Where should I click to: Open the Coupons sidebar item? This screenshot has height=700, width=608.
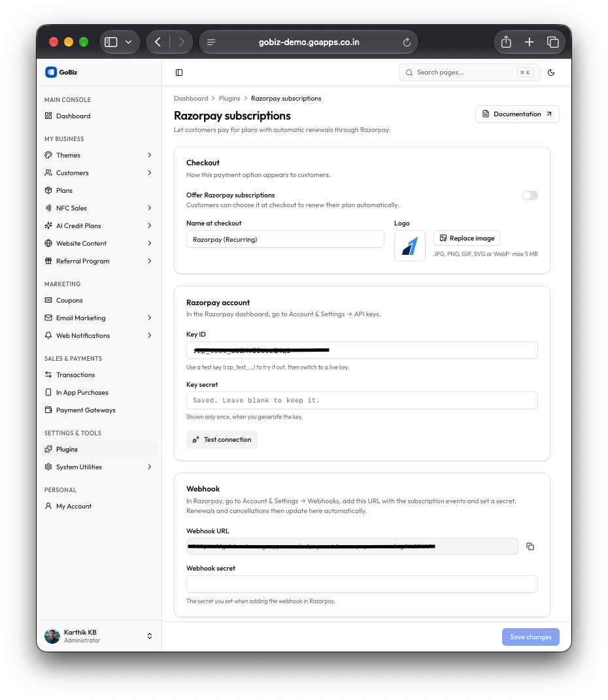tap(99, 301)
